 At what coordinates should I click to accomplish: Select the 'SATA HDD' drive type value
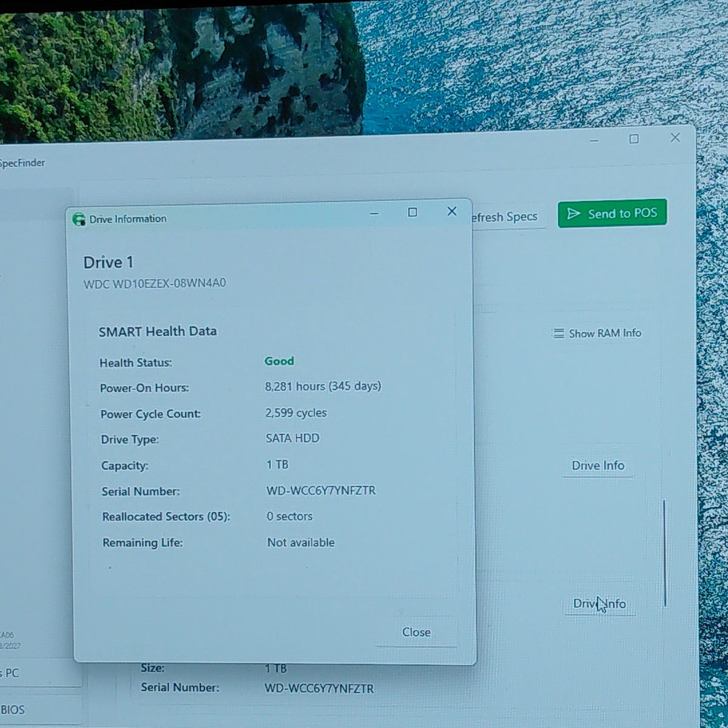(x=292, y=438)
